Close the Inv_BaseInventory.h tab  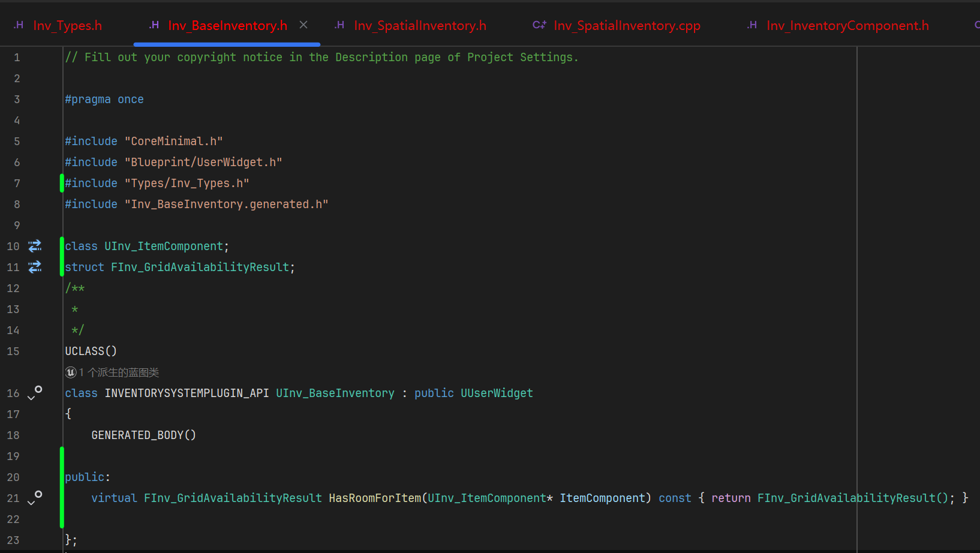pyautogui.click(x=303, y=25)
